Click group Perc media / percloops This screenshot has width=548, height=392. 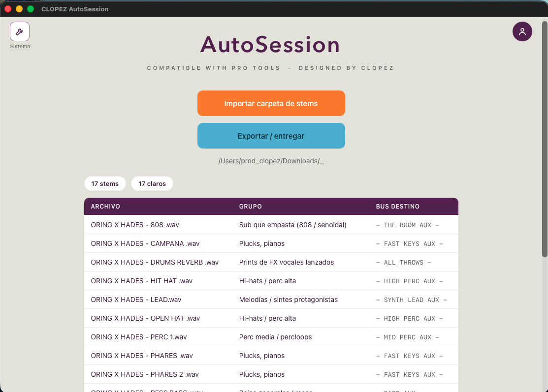(275, 337)
